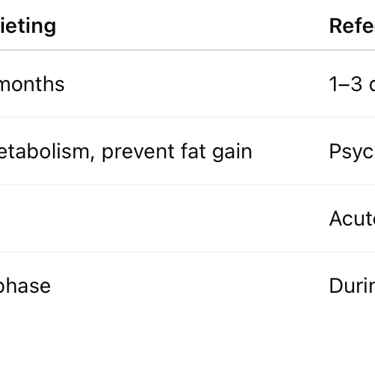375x366 pixels.
Task: Click blank space right of "ieting" header
Action: (193, 26)
